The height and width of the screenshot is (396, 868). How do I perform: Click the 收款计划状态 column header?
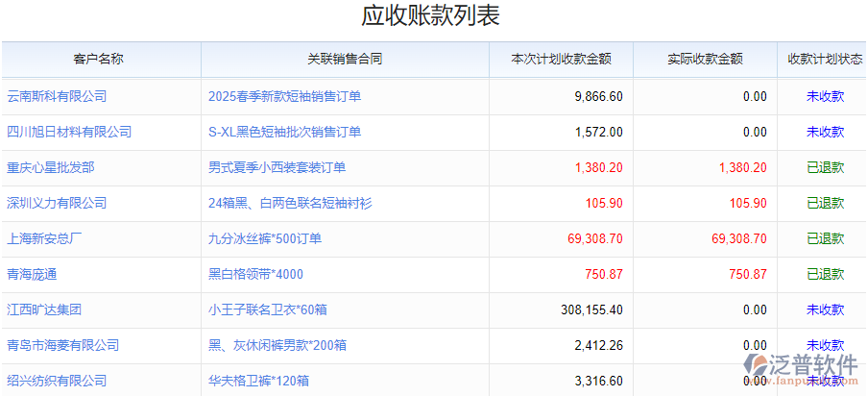pos(825,59)
